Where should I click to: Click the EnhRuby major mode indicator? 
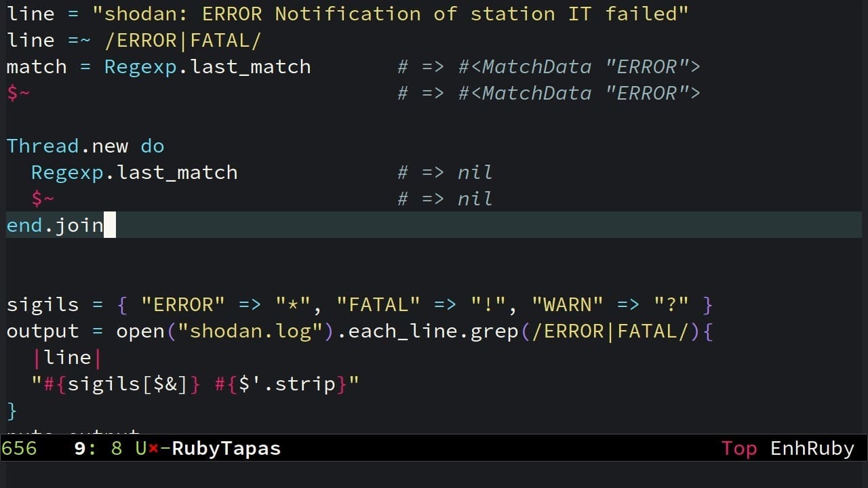(x=812, y=449)
